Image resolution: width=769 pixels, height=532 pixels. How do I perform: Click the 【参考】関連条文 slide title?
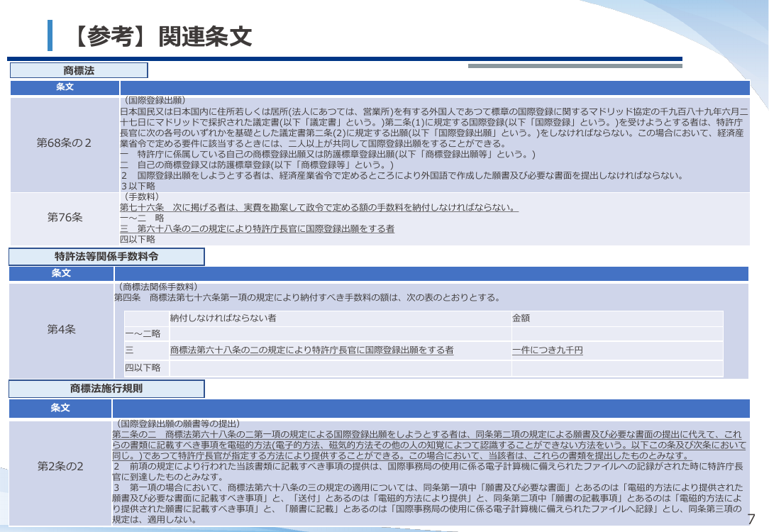pos(161,35)
